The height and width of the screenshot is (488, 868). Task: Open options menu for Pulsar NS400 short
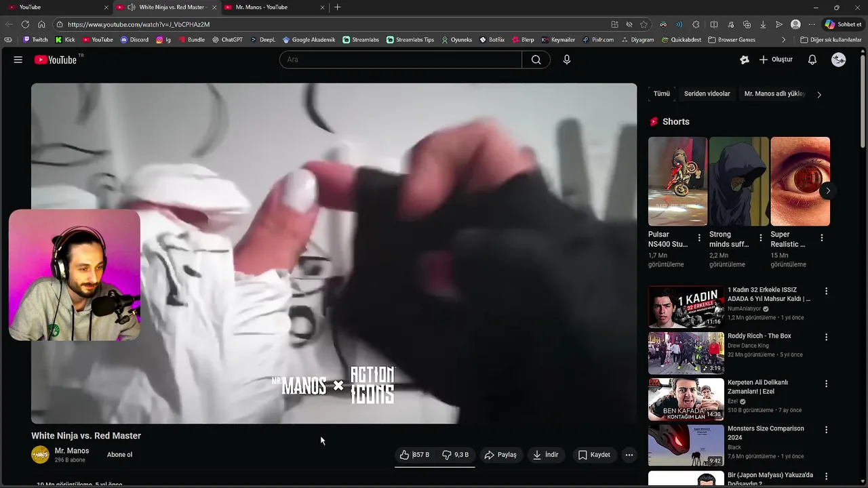[699, 238]
